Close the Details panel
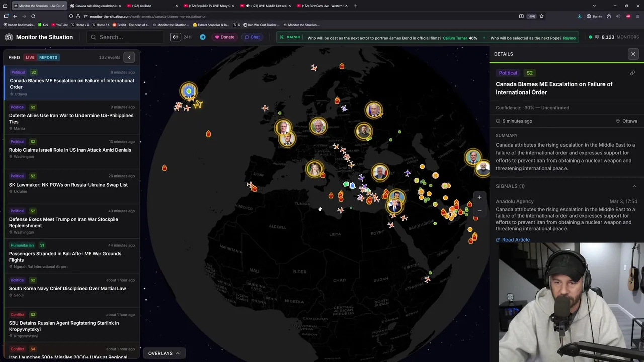 (633, 54)
